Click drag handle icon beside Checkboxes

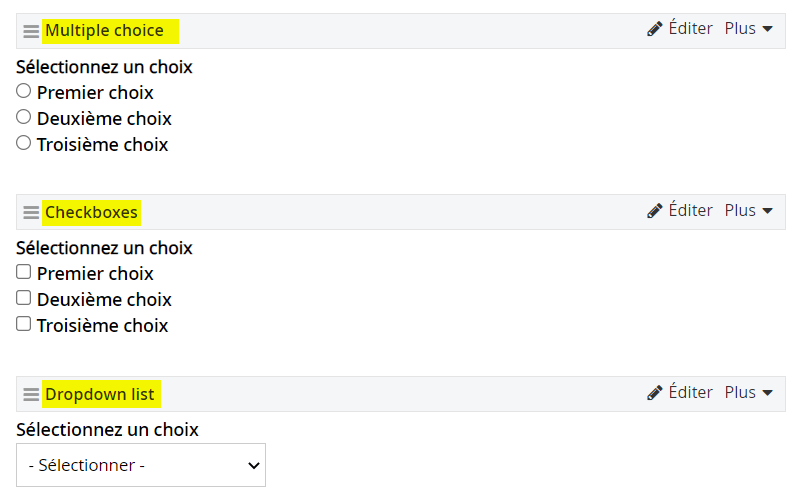[31, 212]
